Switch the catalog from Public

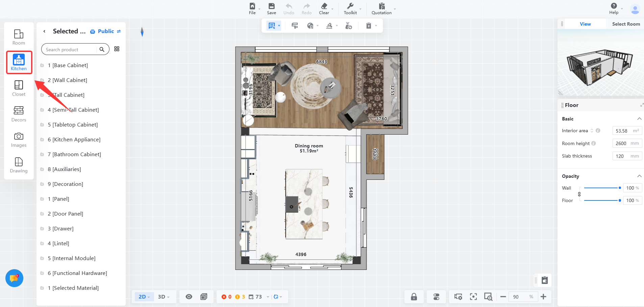tap(106, 31)
